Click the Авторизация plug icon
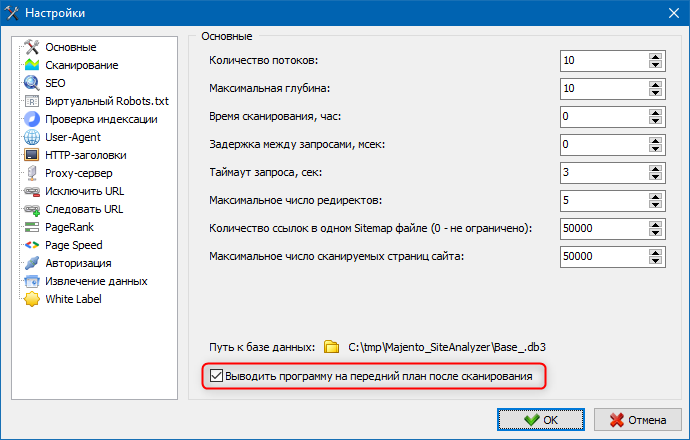Viewport: 690px width, 440px height. pyautogui.click(x=32, y=263)
